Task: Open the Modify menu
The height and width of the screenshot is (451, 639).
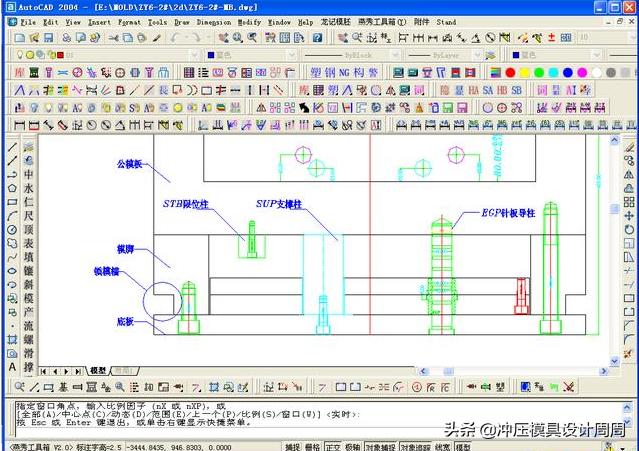Action: point(249,22)
